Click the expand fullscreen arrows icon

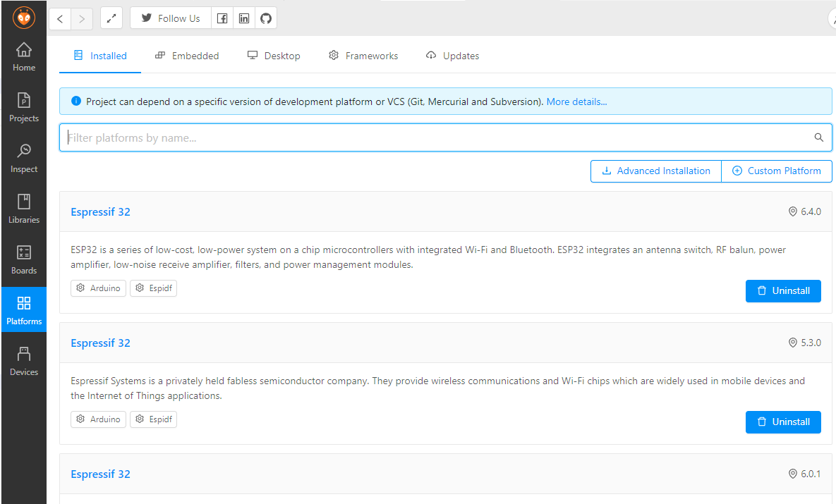(x=111, y=18)
